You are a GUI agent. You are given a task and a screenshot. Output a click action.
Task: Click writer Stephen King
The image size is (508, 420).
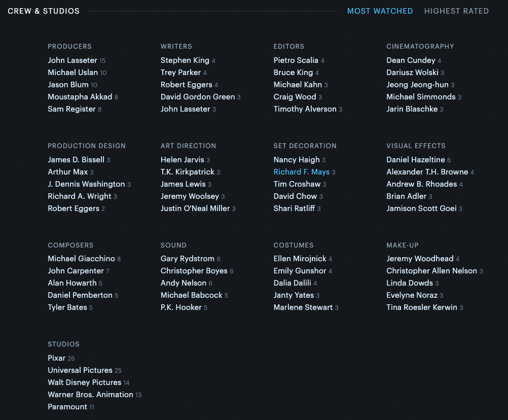click(185, 60)
